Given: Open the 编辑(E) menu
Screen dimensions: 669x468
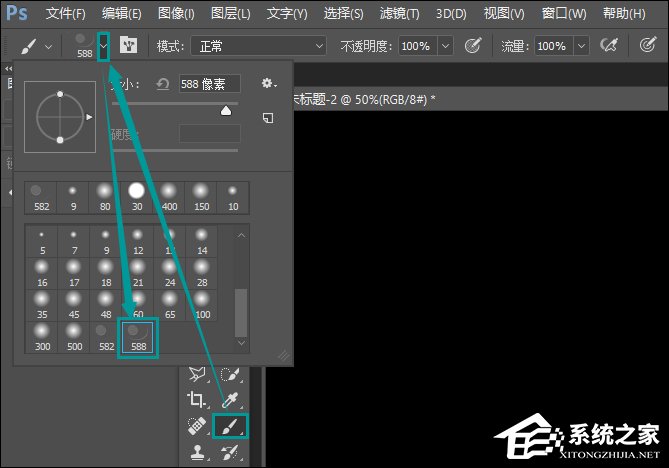Looking at the screenshot, I should tap(122, 14).
